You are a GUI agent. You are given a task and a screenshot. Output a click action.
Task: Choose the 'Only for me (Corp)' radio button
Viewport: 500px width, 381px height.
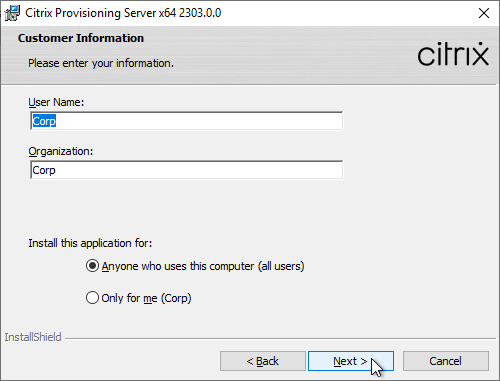coord(92,298)
